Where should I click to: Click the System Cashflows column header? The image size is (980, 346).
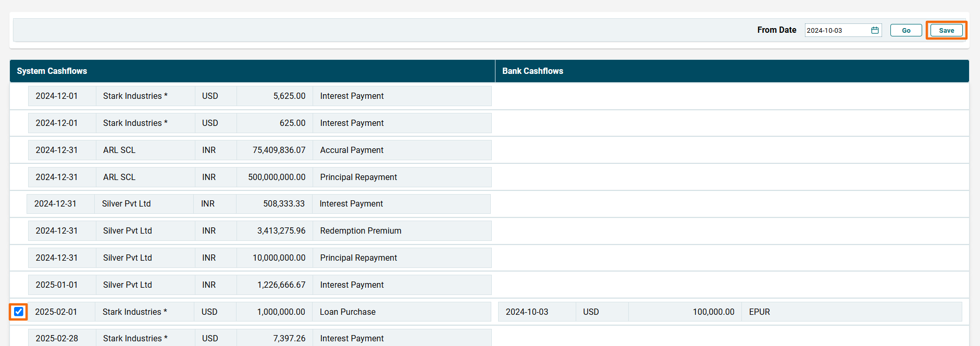coord(52,71)
